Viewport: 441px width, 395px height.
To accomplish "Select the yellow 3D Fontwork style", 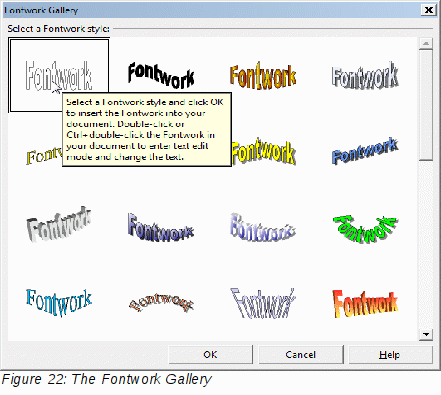I will (263, 152).
